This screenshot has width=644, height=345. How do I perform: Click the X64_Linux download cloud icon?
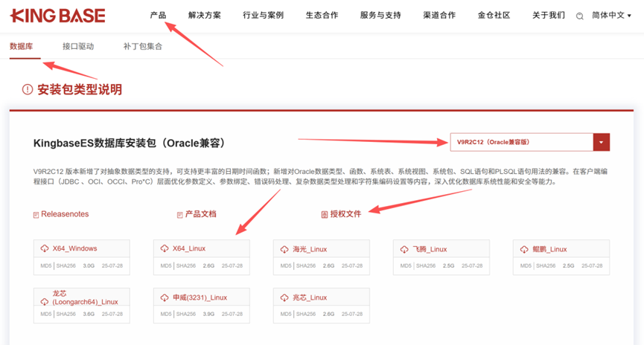point(165,248)
